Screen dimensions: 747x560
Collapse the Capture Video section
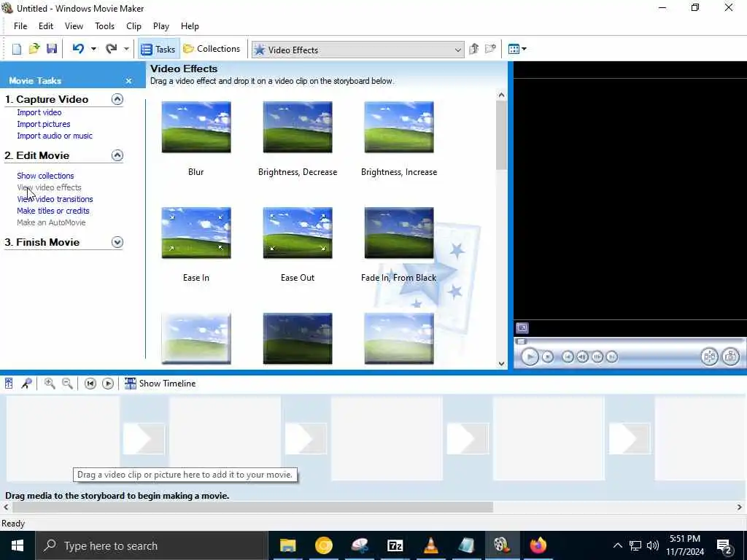[x=117, y=99]
